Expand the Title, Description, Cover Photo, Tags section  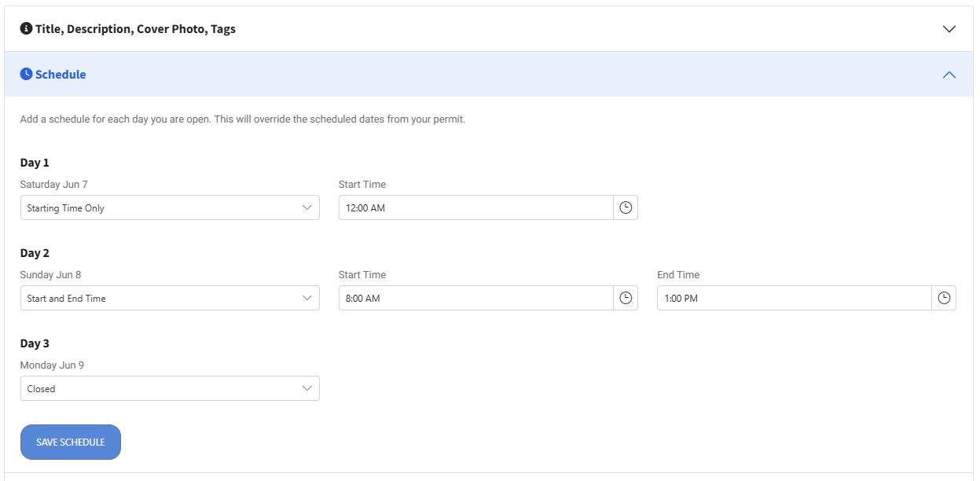coord(949,28)
